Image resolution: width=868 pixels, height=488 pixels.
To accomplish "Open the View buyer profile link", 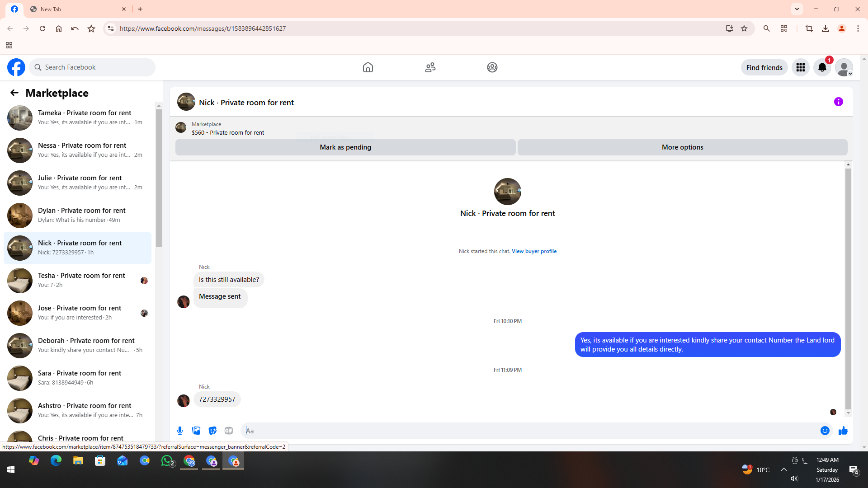I will tap(534, 251).
